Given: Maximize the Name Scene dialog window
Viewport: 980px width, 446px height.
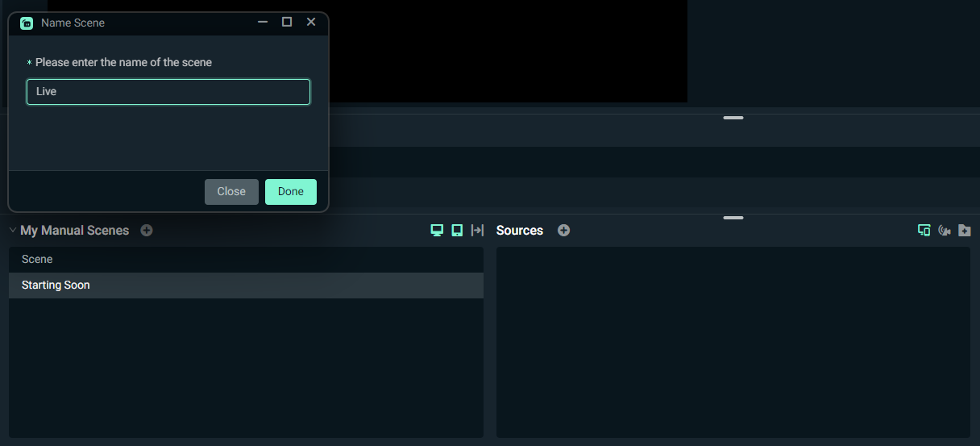Looking at the screenshot, I should coord(287,23).
